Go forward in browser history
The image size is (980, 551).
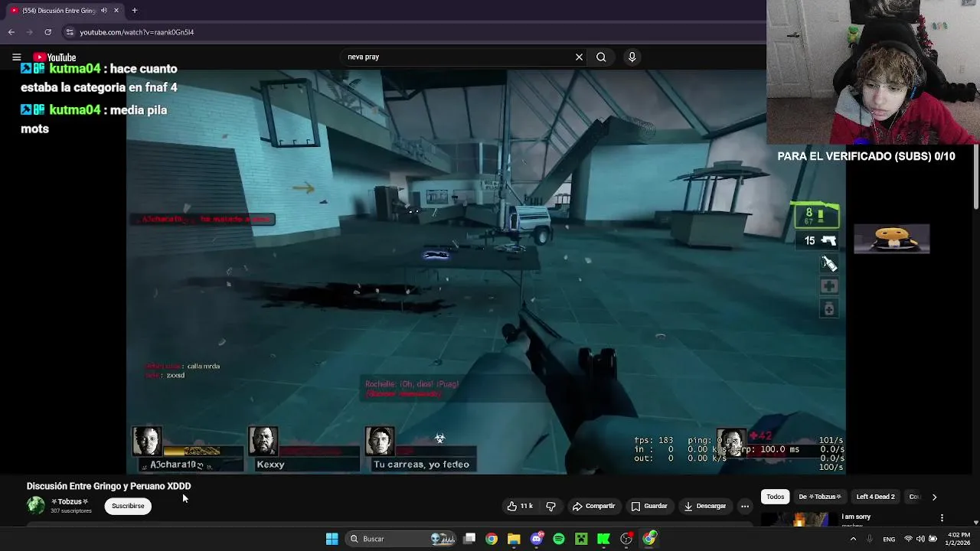click(x=30, y=32)
